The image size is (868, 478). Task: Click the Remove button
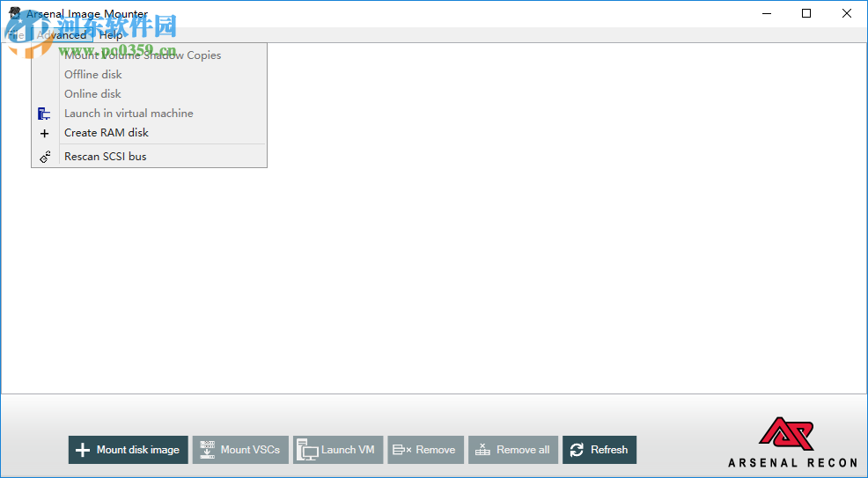pyautogui.click(x=426, y=450)
